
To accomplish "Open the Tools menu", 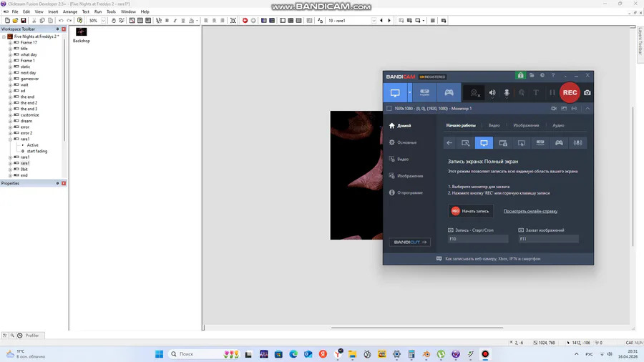I will tap(111, 11).
